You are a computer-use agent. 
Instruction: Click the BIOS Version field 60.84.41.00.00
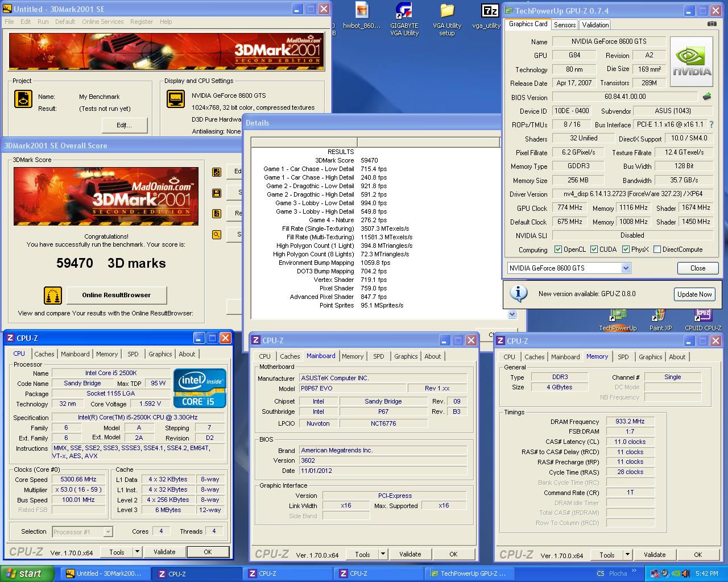tap(625, 97)
